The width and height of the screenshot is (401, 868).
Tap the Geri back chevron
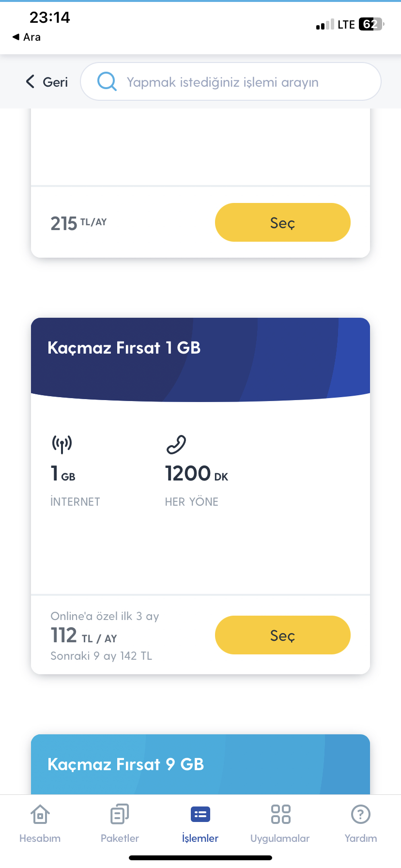pos(30,82)
